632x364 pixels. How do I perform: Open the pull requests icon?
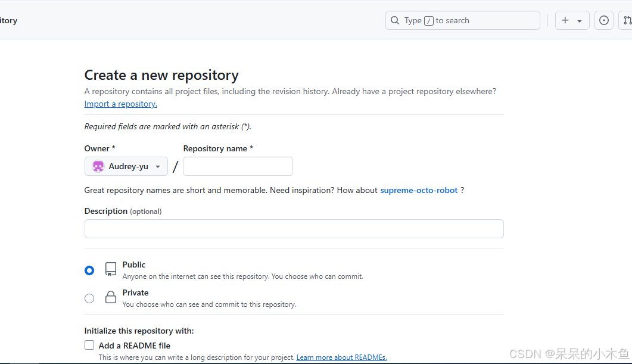coord(627,20)
